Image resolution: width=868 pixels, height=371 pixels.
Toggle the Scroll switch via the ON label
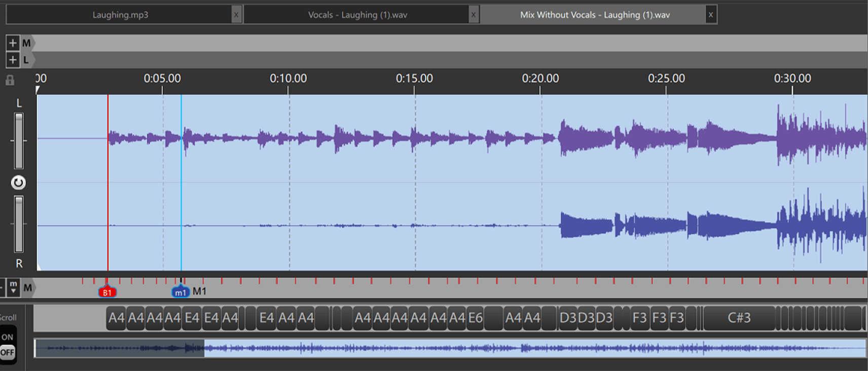(8, 337)
